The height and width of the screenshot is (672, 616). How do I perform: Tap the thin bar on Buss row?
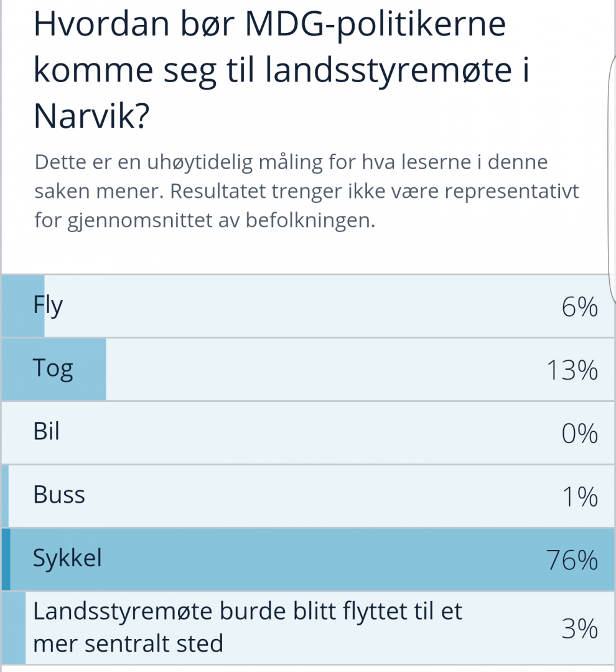coord(5,495)
